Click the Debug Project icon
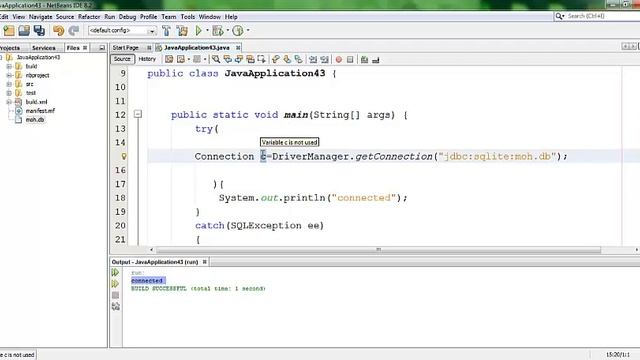Image resolution: width=640 pixels, height=360 pixels. click(x=218, y=31)
